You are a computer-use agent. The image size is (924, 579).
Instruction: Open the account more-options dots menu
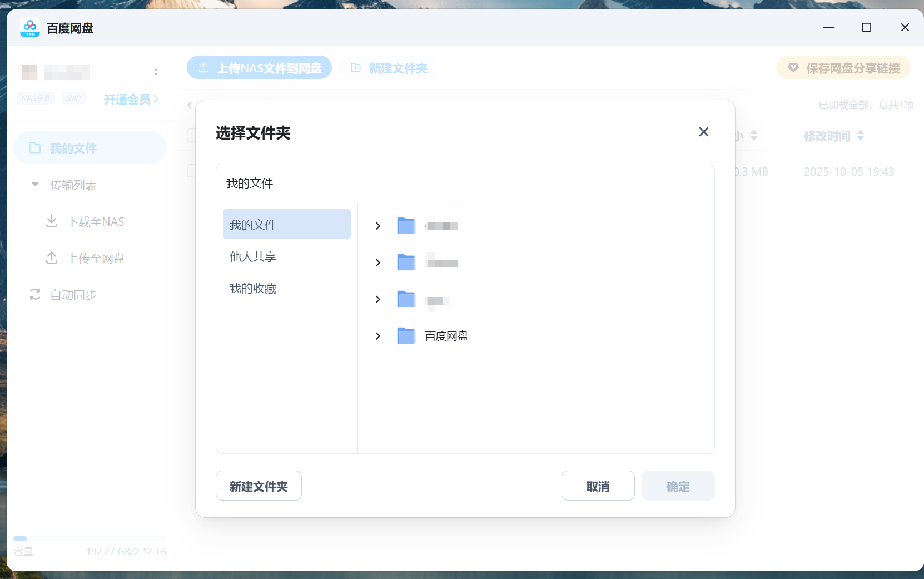(x=156, y=71)
